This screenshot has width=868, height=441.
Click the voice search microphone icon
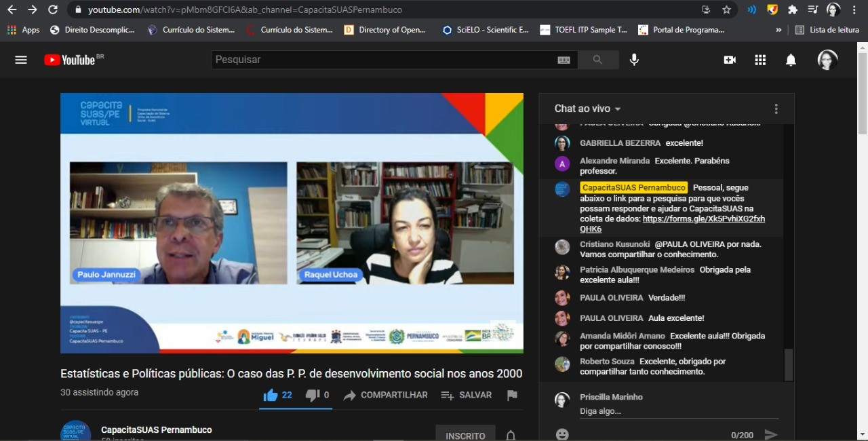634,60
